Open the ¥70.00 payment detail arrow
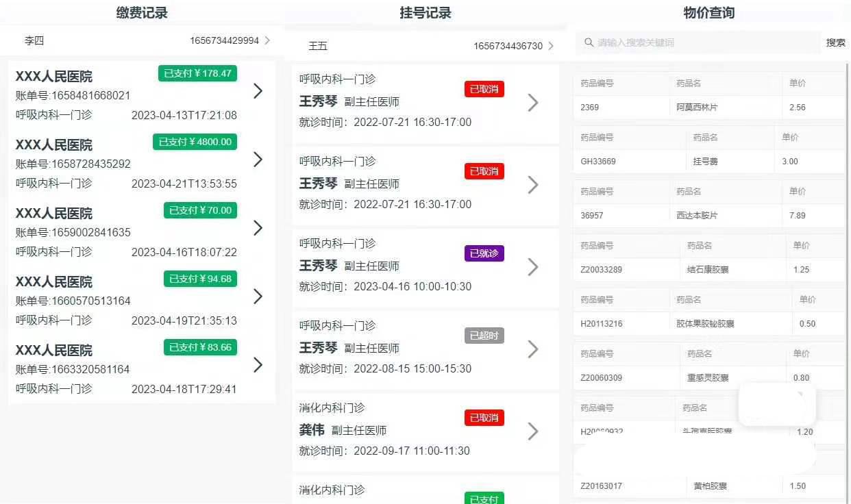Image resolution: width=851 pixels, height=504 pixels. point(258,228)
